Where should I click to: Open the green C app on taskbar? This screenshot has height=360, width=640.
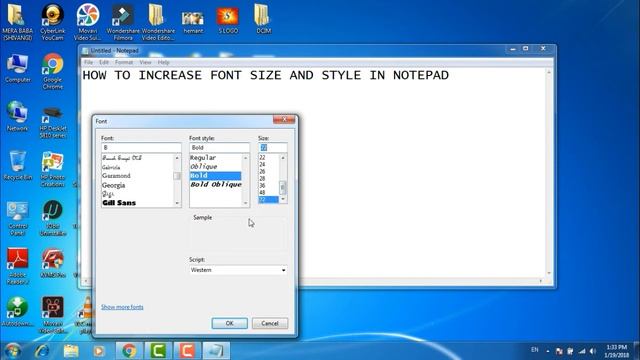158,351
